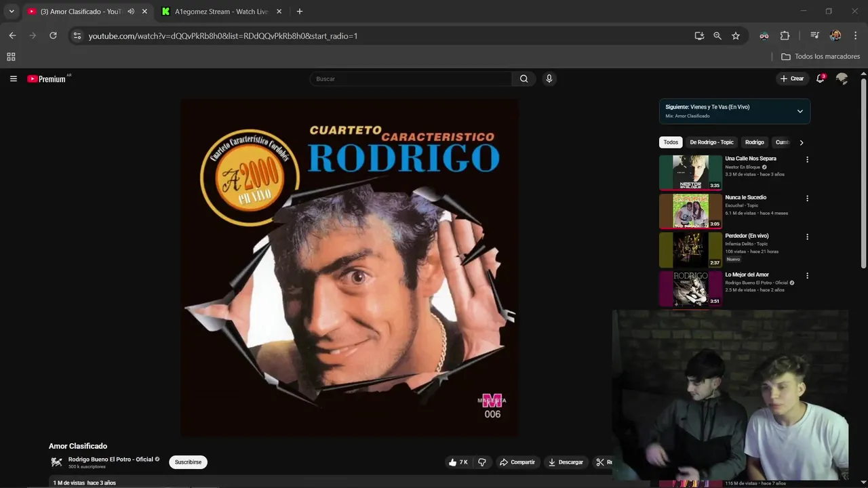Viewport: 868px width, 488px height.
Task: Click the zoom magnifier icon in address bar
Action: click(x=717, y=36)
